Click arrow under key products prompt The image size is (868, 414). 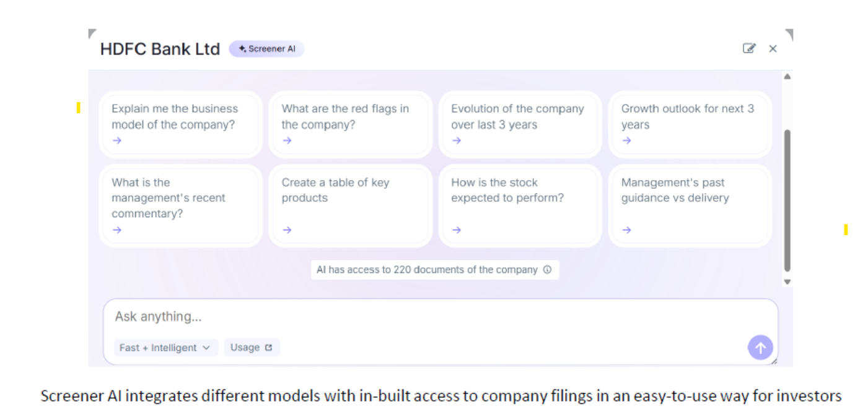click(x=287, y=230)
